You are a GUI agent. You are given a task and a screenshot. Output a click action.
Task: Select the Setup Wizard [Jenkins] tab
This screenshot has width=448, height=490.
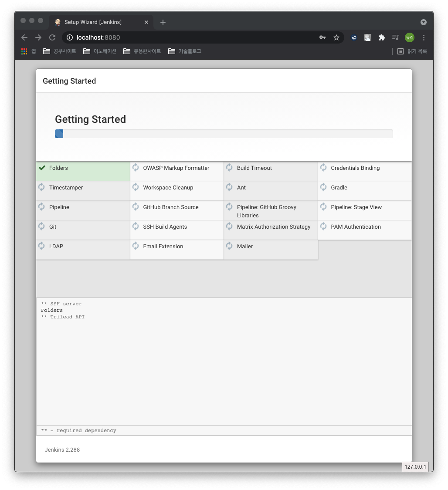click(101, 22)
